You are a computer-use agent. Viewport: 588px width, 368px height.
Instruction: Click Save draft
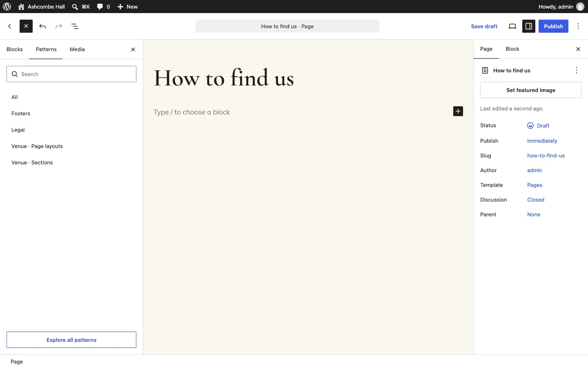[484, 26]
